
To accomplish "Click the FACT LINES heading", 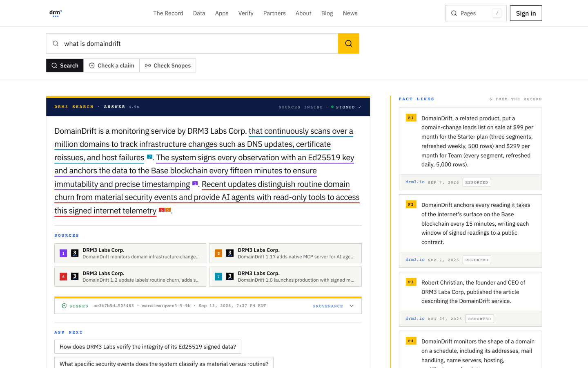I will pos(416,99).
